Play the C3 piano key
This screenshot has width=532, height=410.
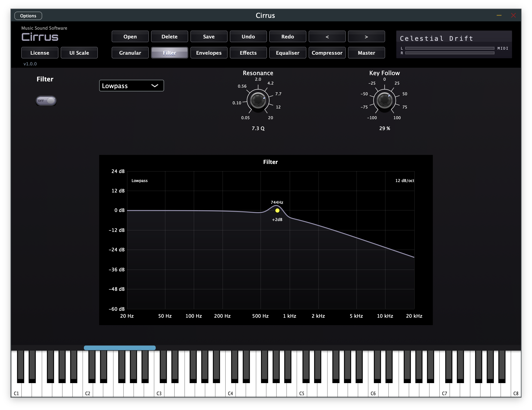pos(159,390)
